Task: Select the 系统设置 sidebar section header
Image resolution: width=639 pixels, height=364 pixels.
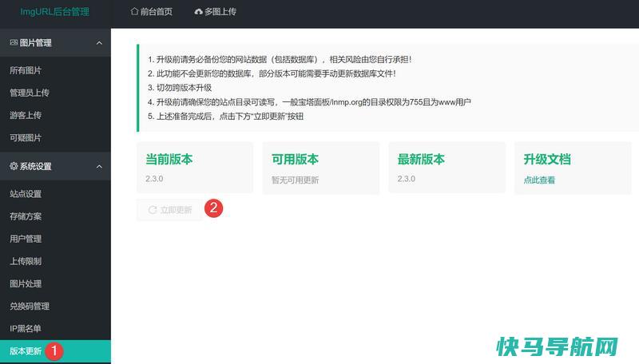Action: (x=55, y=166)
